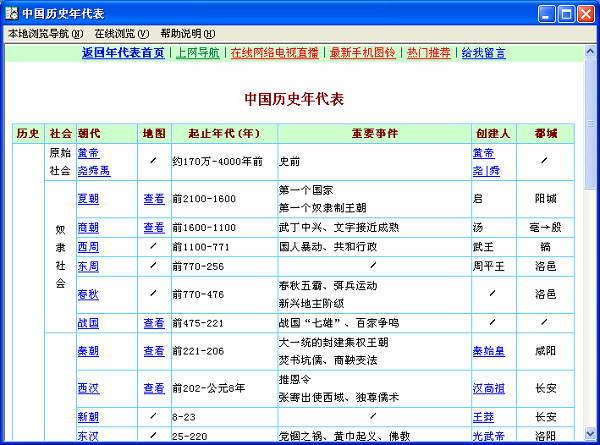The image size is (600, 445).
Task: Open the 西汉 dynasty link
Action: click(x=88, y=388)
